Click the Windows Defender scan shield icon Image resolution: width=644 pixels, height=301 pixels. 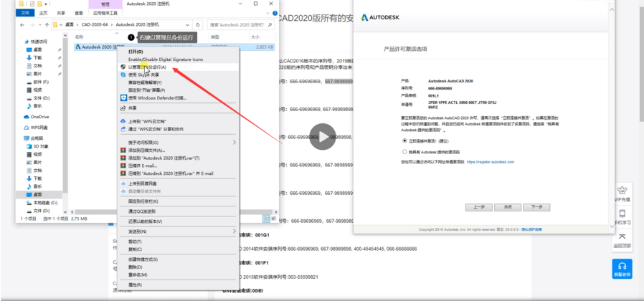[x=123, y=97]
